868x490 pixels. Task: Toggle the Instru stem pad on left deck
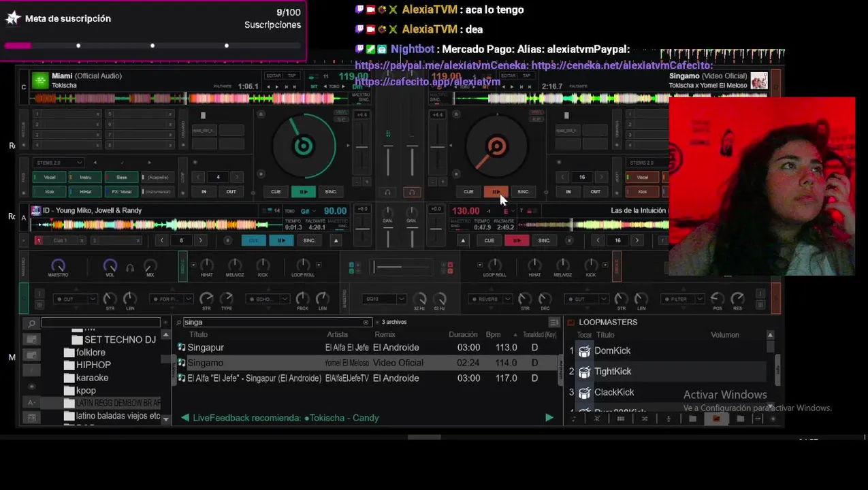pyautogui.click(x=86, y=178)
